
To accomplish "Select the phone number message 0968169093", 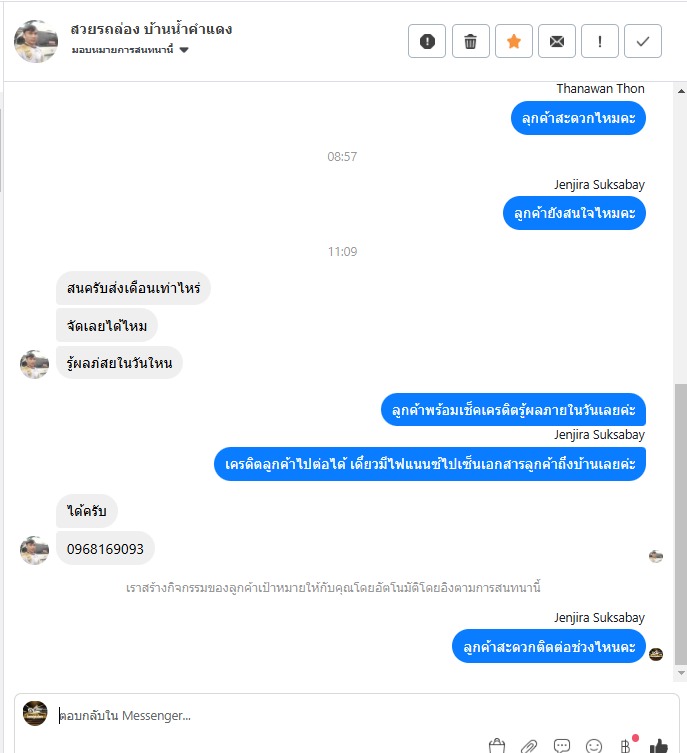I will pos(105,549).
